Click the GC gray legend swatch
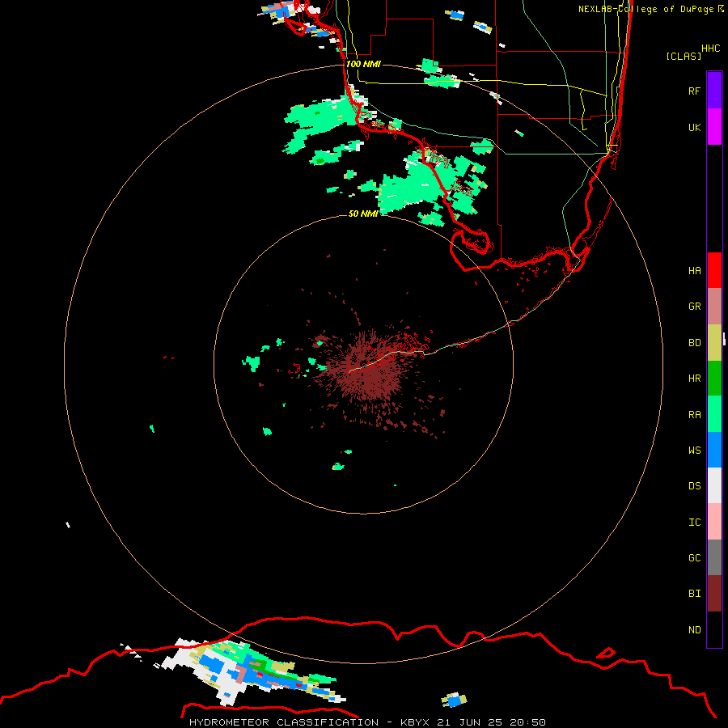Viewport: 728px width, 728px height. (x=714, y=557)
